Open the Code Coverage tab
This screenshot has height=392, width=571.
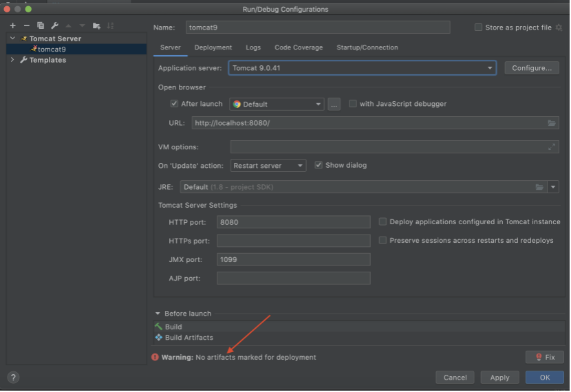tap(299, 47)
